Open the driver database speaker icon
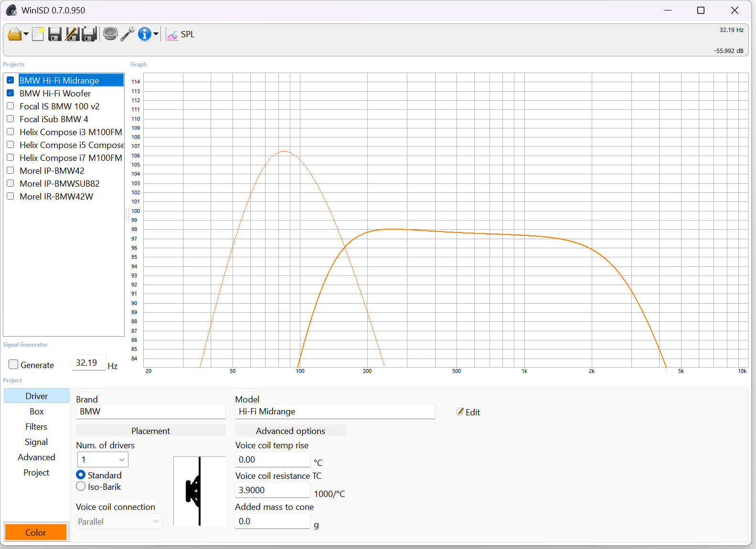This screenshot has width=756, height=549. tap(110, 34)
